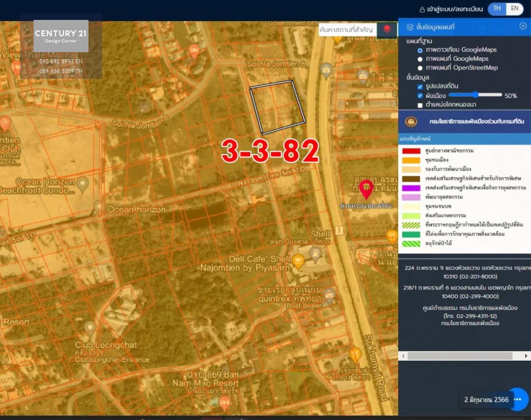This screenshot has height=420, width=531.
Task: Enable the ตำแหน่งโคกหนองนา layer checkbox
Action: tap(420, 105)
